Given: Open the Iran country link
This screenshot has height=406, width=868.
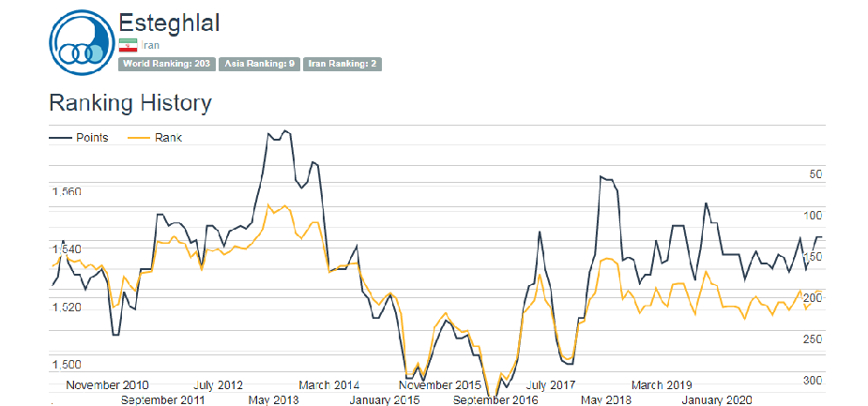Looking at the screenshot, I should [150, 45].
